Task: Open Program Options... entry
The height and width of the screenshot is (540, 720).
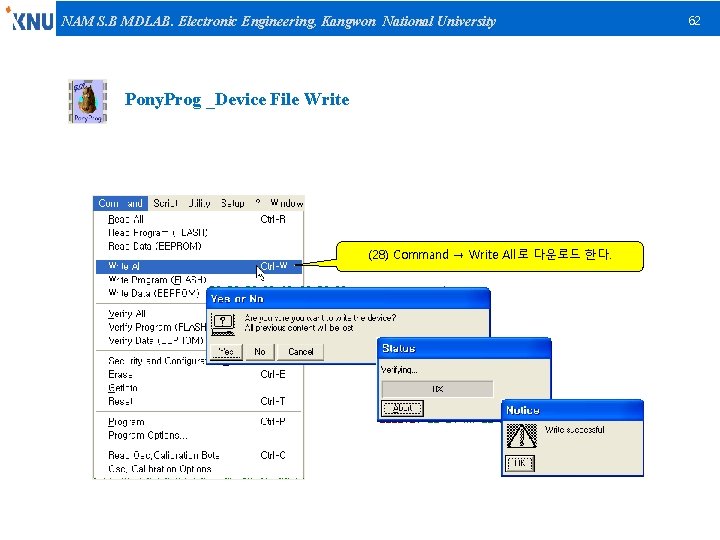Action: point(198,435)
